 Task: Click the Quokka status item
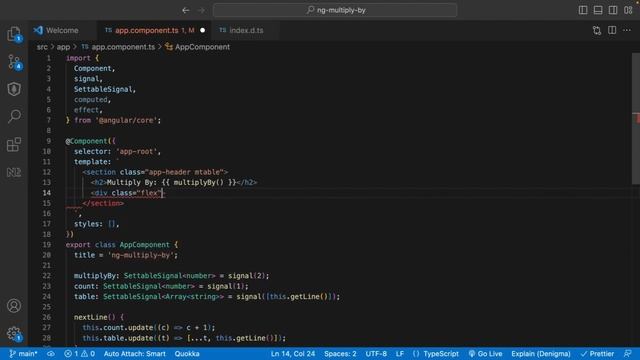[187, 354]
